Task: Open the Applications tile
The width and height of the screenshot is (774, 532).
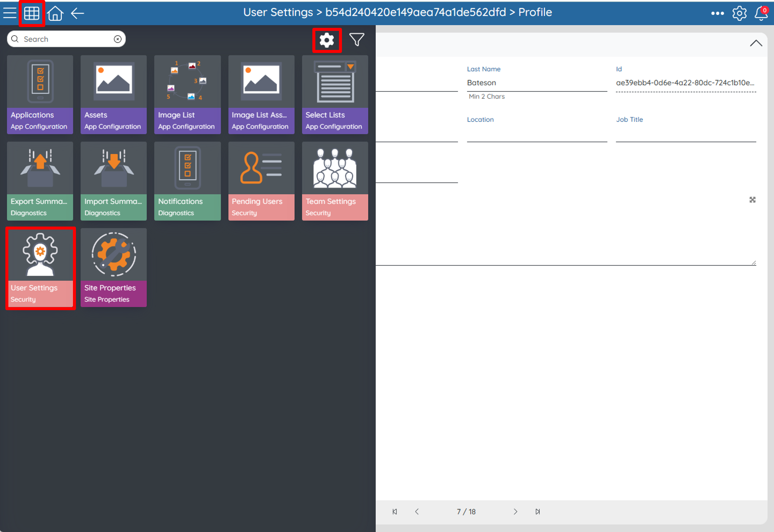Action: (40, 95)
